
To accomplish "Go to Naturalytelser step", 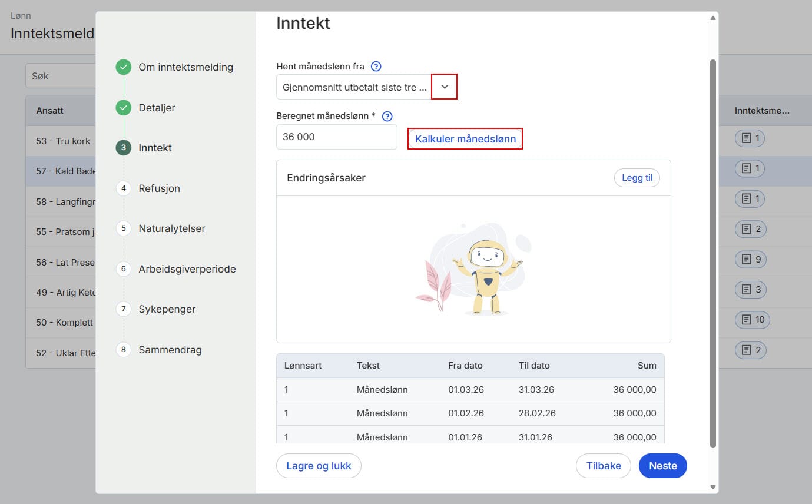I will click(x=172, y=228).
